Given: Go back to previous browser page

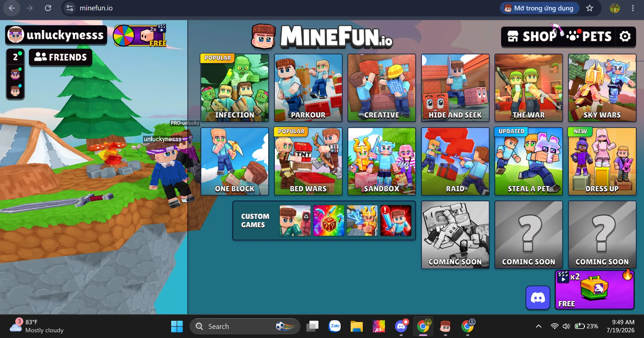Looking at the screenshot, I should (x=12, y=8).
